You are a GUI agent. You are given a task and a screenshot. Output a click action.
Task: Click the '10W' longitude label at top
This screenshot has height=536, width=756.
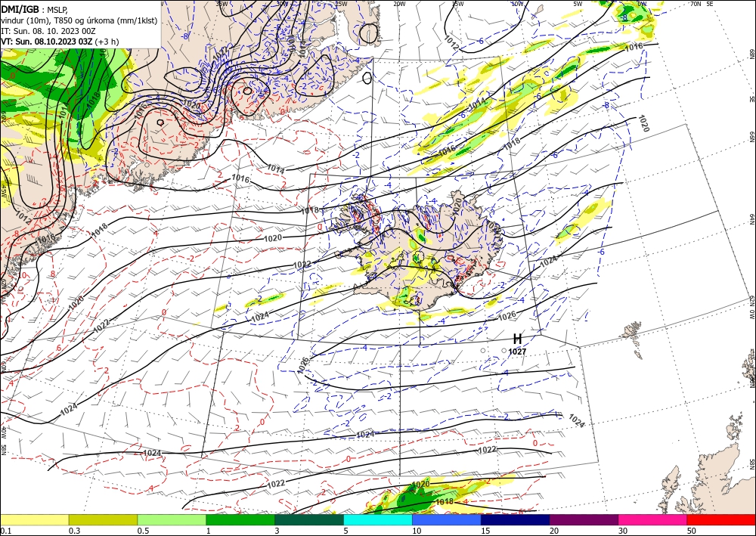point(517,4)
